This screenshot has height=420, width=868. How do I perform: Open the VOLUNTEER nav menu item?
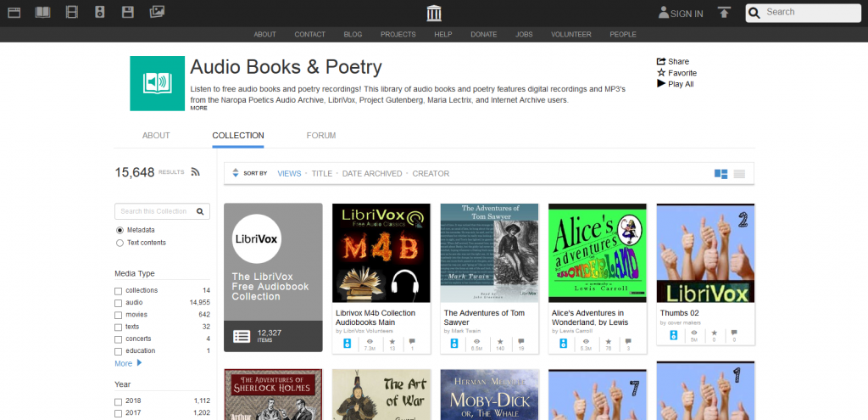coord(571,34)
